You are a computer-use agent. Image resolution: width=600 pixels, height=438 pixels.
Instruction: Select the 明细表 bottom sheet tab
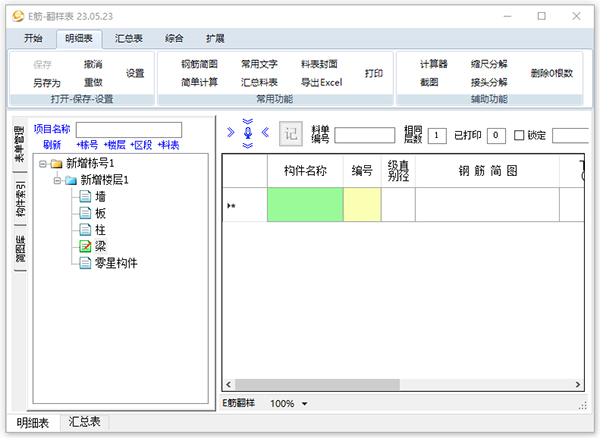tap(33, 423)
